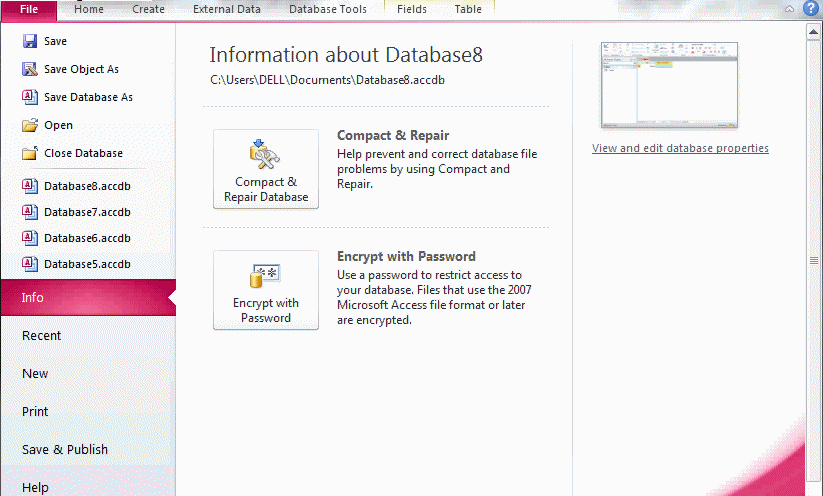
Task: Open View and edit database properties link
Action: click(x=680, y=148)
